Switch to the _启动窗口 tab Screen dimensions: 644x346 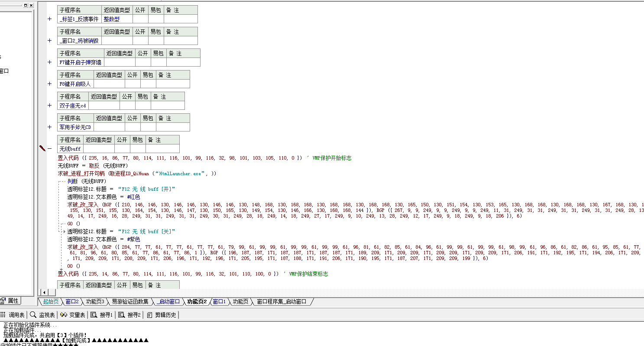pos(168,301)
